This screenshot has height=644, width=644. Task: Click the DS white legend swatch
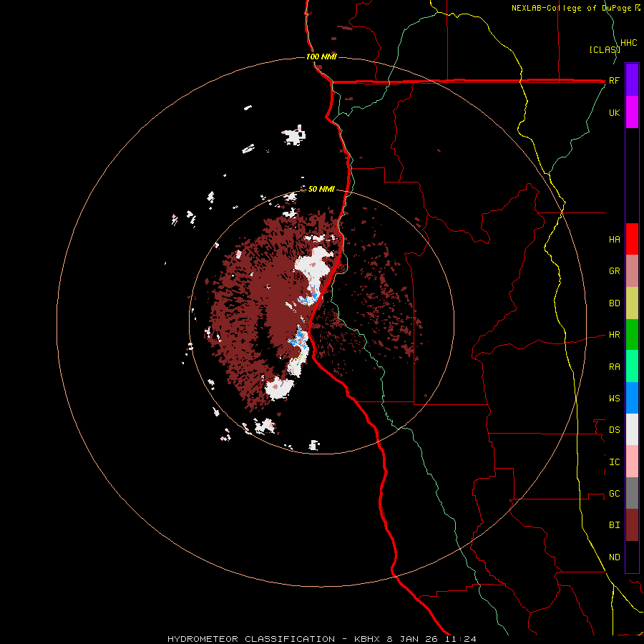pos(632,429)
